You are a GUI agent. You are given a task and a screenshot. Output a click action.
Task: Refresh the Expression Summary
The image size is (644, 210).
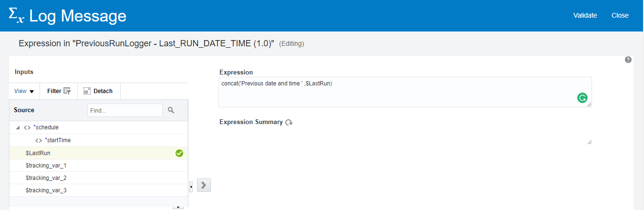click(289, 123)
